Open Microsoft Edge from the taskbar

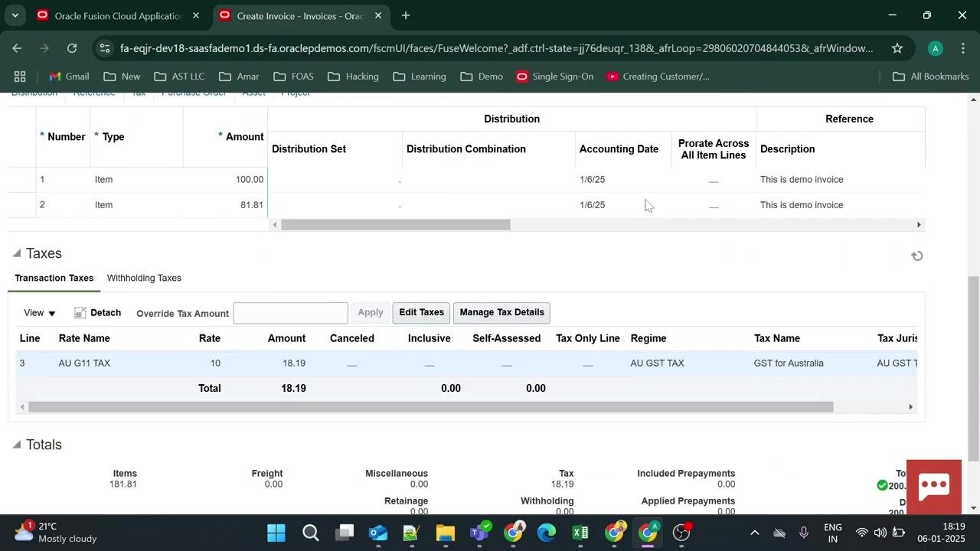pos(547,533)
